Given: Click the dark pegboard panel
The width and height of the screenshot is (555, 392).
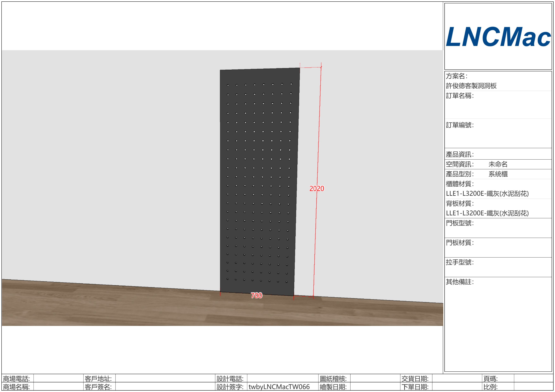Looking at the screenshot, I should coord(259,181).
